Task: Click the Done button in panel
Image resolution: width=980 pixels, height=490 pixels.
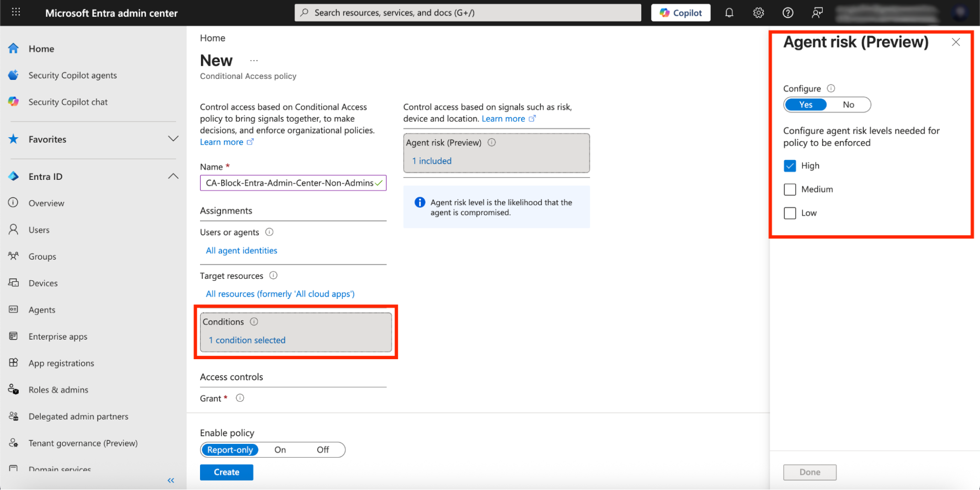Action: coord(810,472)
